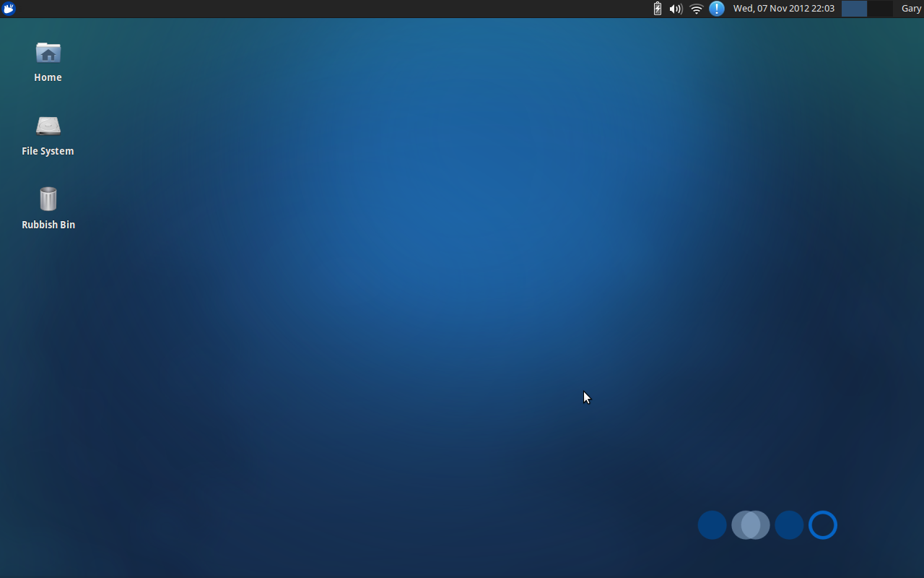924x578 pixels.
Task: Open volume control via the speaker icon
Action: pyautogui.click(x=675, y=9)
